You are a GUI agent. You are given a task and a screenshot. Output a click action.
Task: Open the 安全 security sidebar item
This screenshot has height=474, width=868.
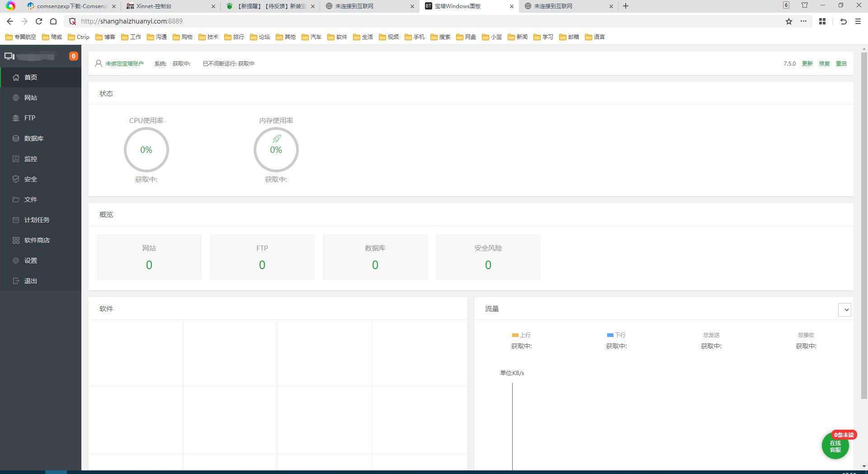click(x=41, y=179)
